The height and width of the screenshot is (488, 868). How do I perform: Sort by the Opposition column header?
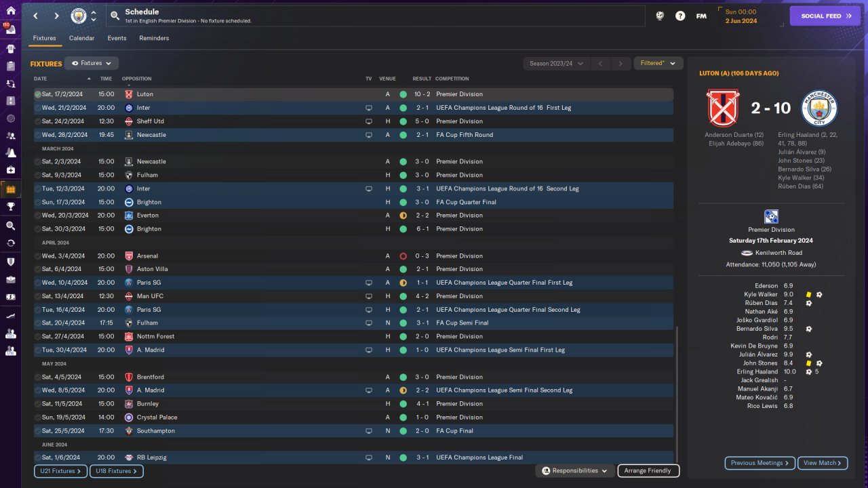click(137, 79)
